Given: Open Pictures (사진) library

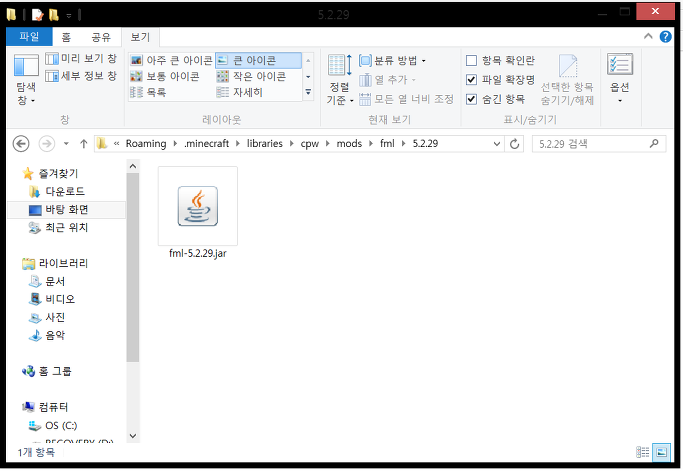Looking at the screenshot, I should tap(47, 317).
